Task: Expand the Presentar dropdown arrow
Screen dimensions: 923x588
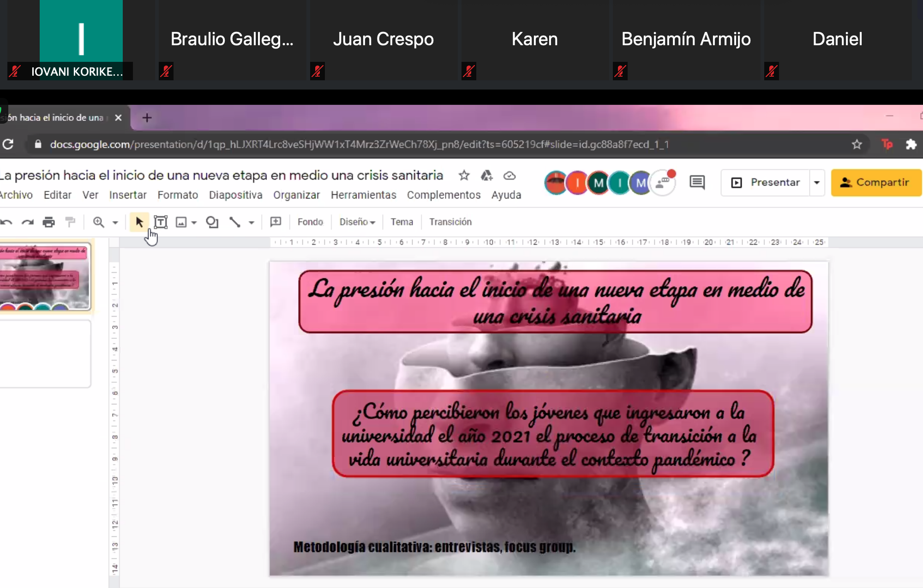Action: (x=817, y=182)
